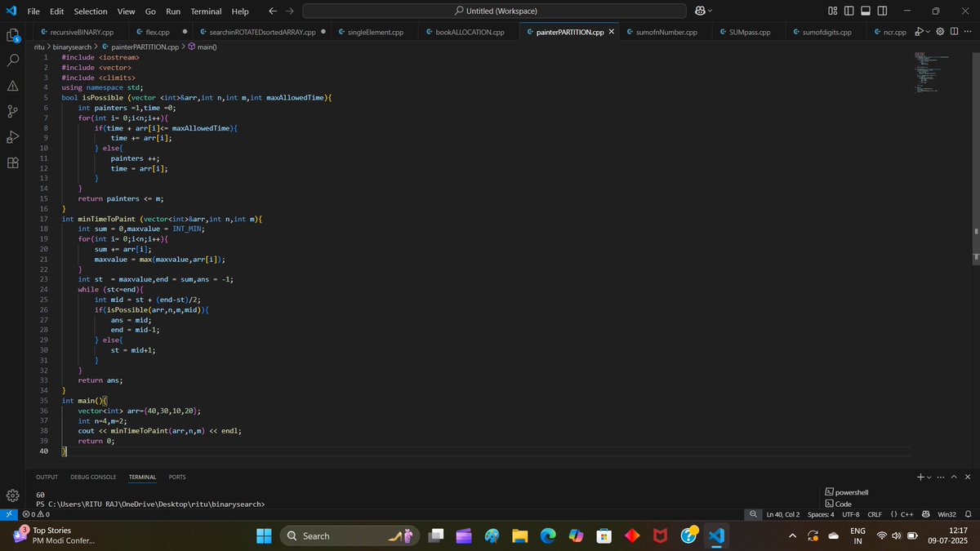This screenshot has height=551, width=980.
Task: Expand the run button dropdown arrow
Action: pyautogui.click(x=929, y=32)
